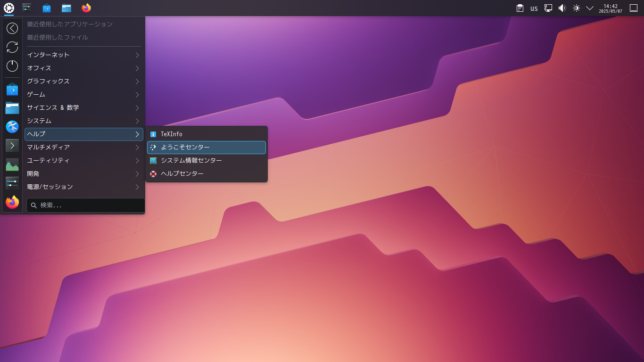Image resolution: width=644 pixels, height=362 pixels.
Task: Launch the web browser globe icon in sidebar
Action: coord(12,127)
